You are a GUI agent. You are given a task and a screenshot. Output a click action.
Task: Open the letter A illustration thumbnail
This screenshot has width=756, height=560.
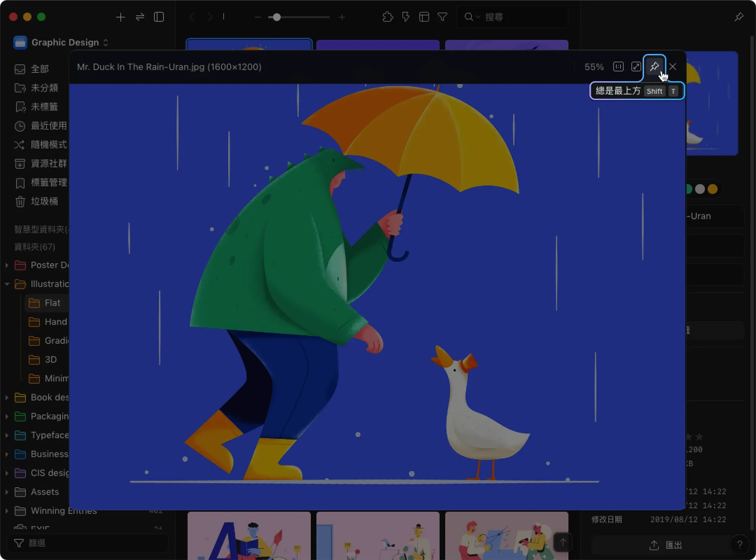(249, 536)
